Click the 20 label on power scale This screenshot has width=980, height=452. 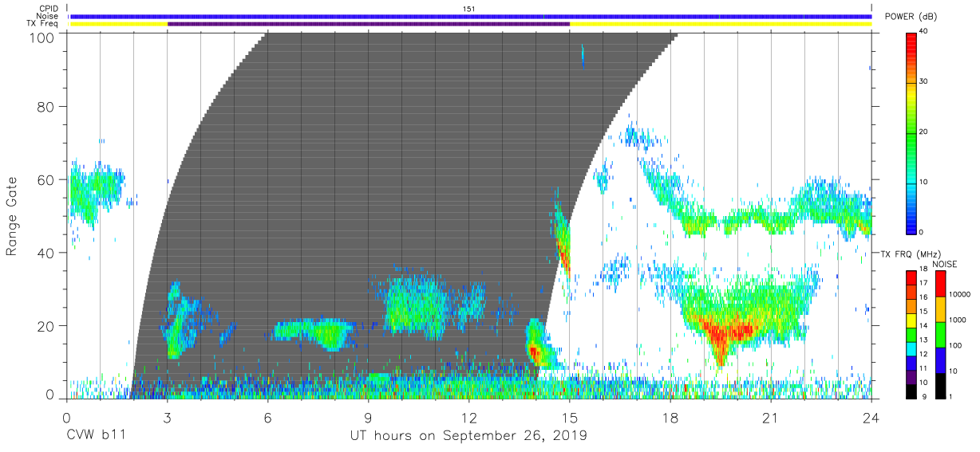pos(924,132)
